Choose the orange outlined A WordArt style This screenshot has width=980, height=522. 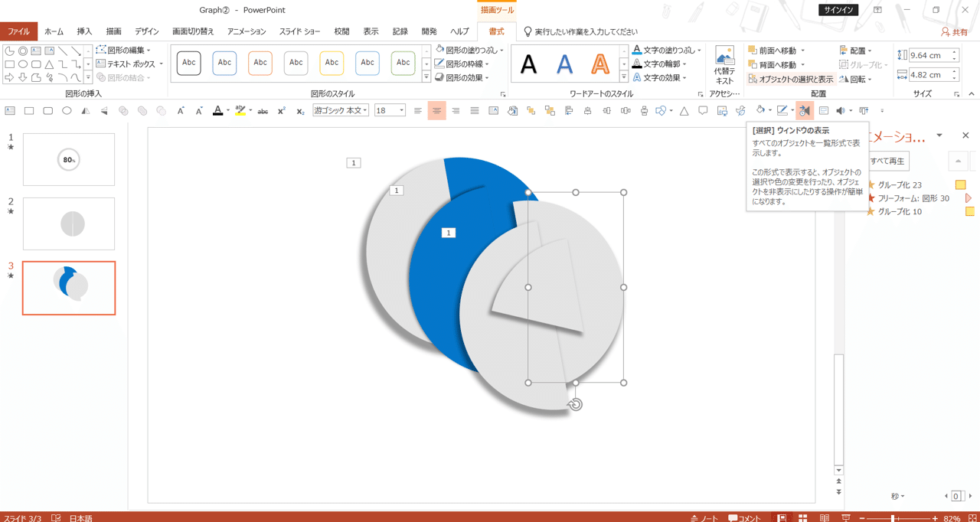600,64
